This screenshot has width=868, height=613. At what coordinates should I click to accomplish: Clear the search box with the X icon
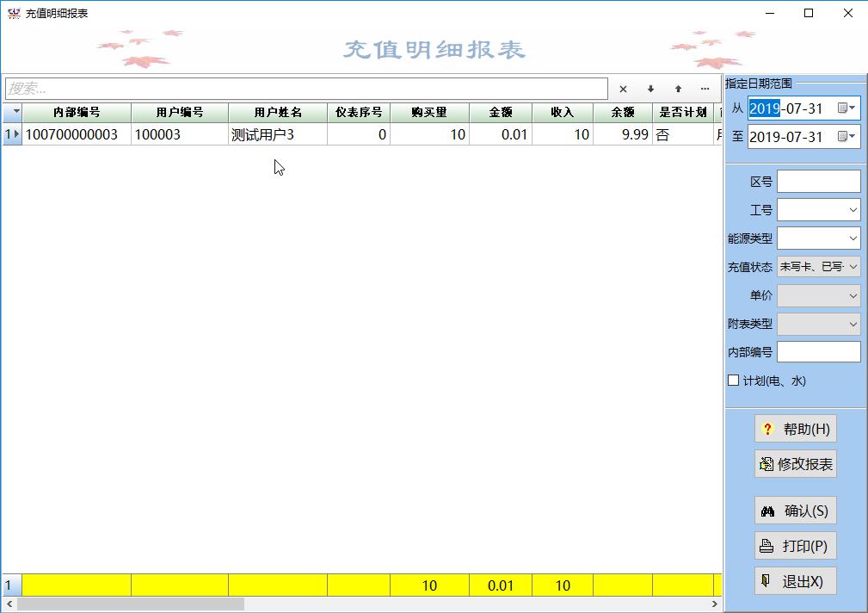623,89
